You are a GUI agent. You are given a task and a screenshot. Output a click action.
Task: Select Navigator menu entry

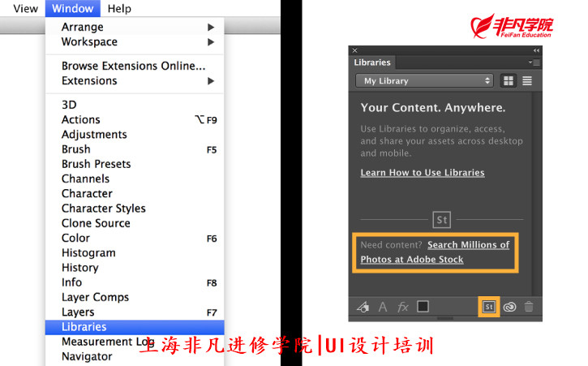click(x=135, y=356)
